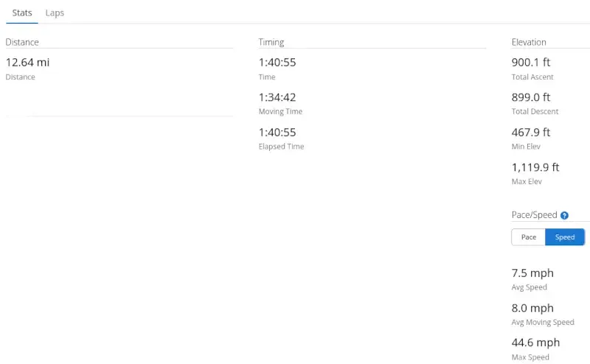Open the Laps tab
The height and width of the screenshot is (364, 590).
click(55, 13)
